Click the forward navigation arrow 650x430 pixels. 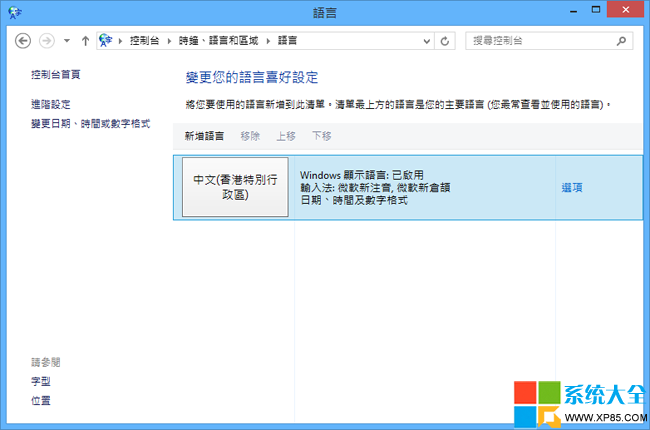46,41
